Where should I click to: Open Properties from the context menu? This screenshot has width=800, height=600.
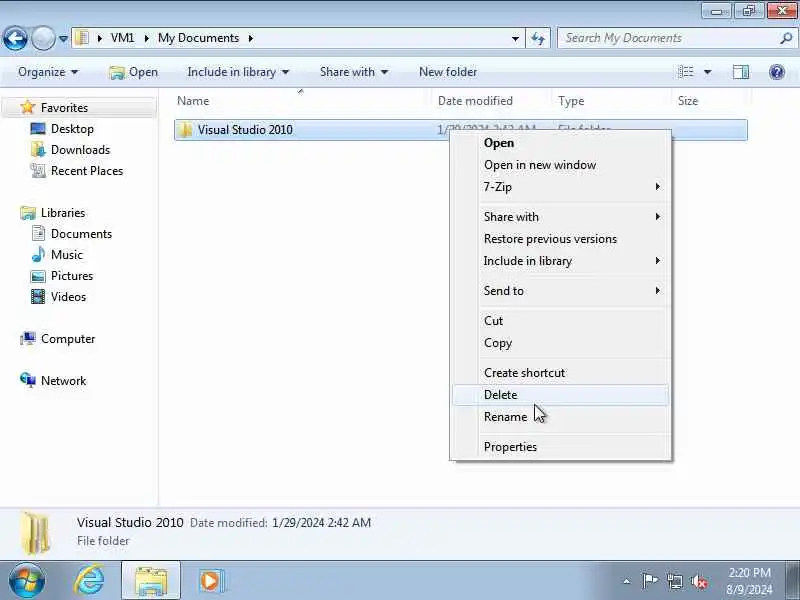point(560,447)
